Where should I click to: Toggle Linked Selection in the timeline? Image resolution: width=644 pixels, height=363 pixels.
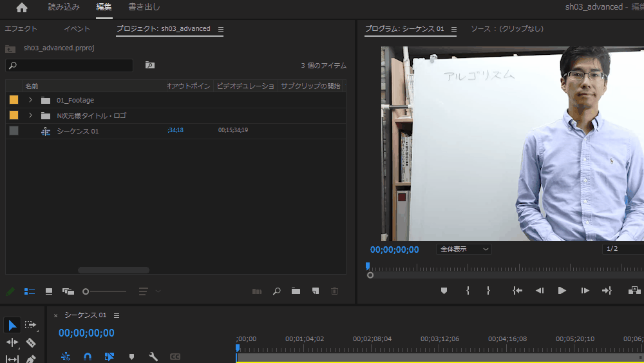pyautogui.click(x=109, y=357)
